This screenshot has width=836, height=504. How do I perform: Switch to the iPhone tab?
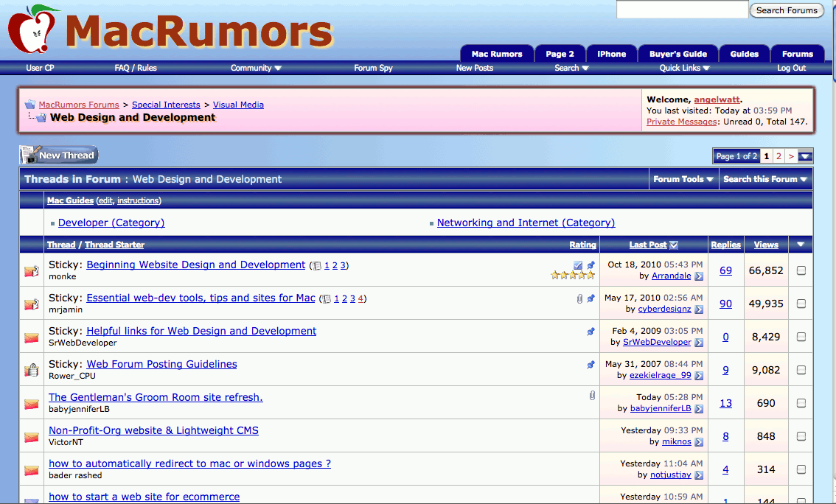tap(612, 53)
